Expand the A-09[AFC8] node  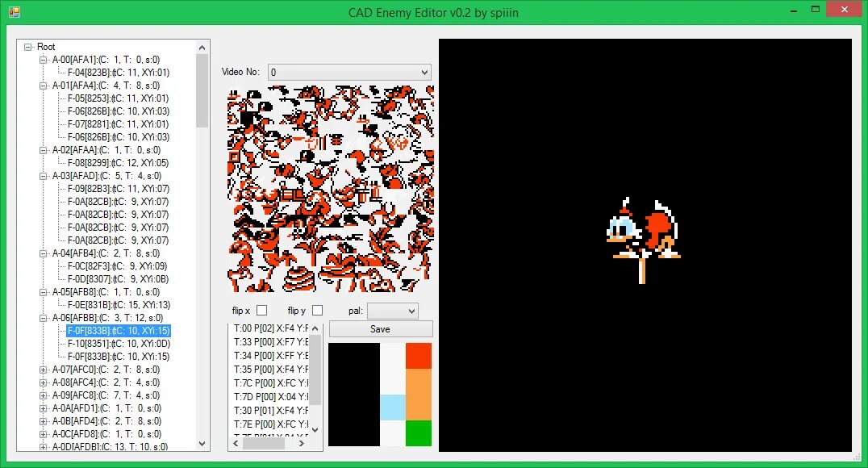pos(44,395)
